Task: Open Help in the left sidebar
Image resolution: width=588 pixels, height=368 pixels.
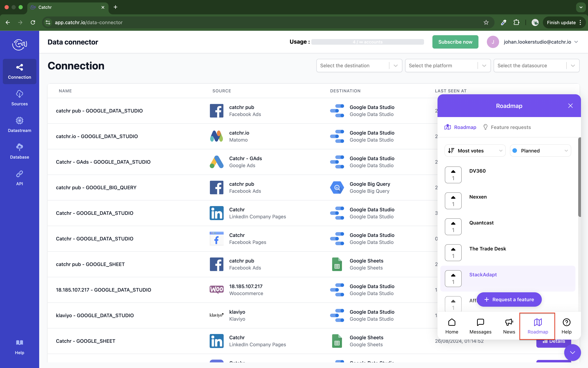Action: (x=19, y=347)
